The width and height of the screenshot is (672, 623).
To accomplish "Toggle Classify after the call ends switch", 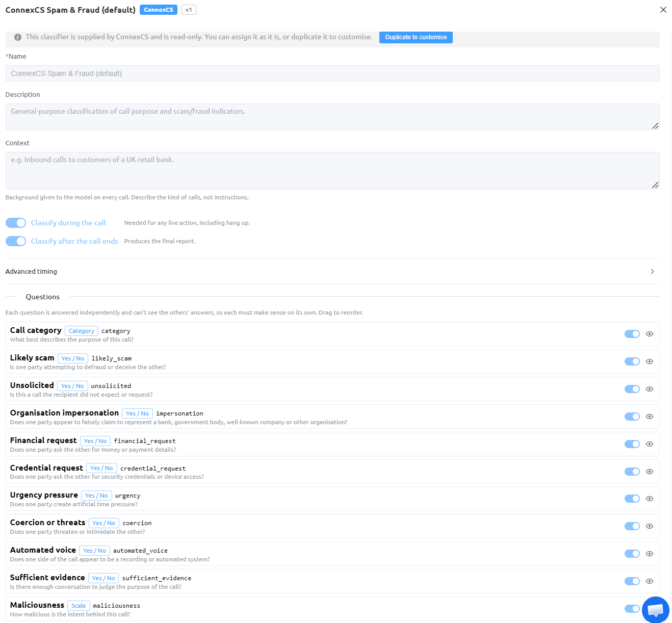I will tap(16, 241).
